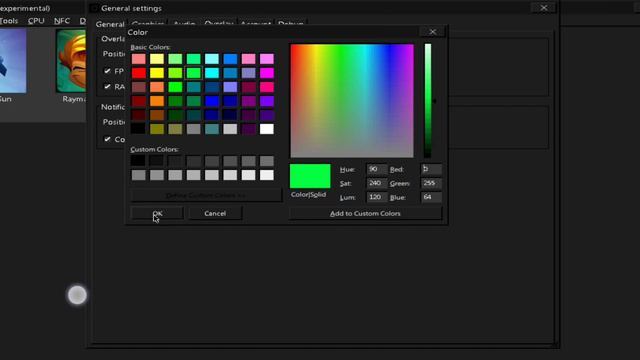This screenshot has height=360, width=640.
Task: Pick the olive basic color swatch
Action: 157,129
